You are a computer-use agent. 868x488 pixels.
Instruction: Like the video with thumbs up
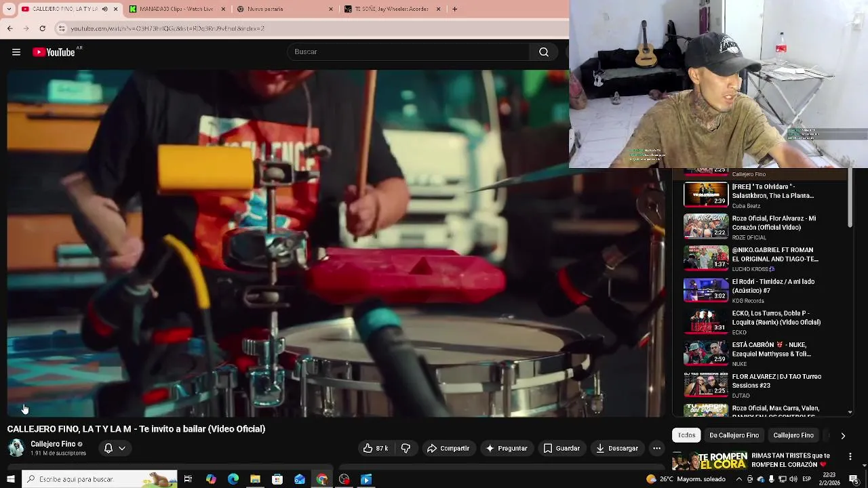pos(376,448)
